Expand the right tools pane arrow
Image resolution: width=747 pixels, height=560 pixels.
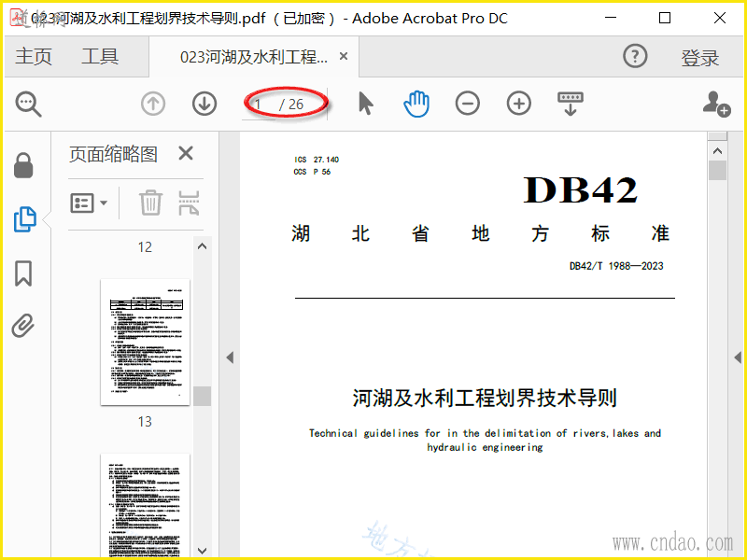click(x=738, y=357)
